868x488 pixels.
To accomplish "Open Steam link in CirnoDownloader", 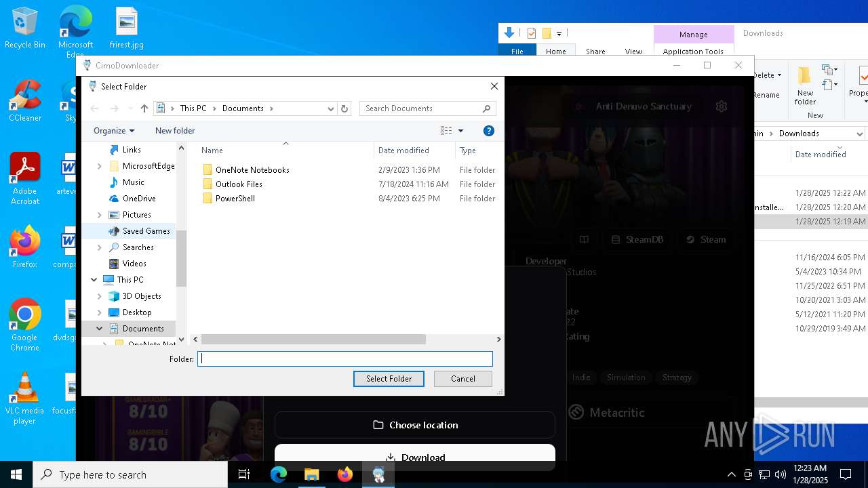I will click(706, 239).
